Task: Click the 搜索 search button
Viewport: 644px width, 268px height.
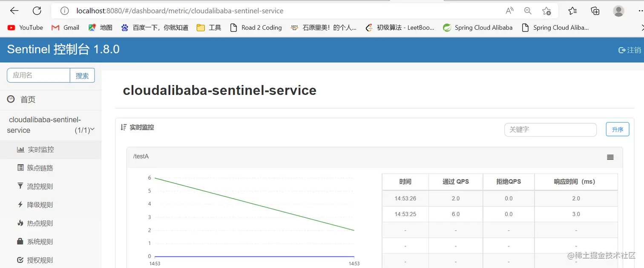Action: [x=82, y=76]
